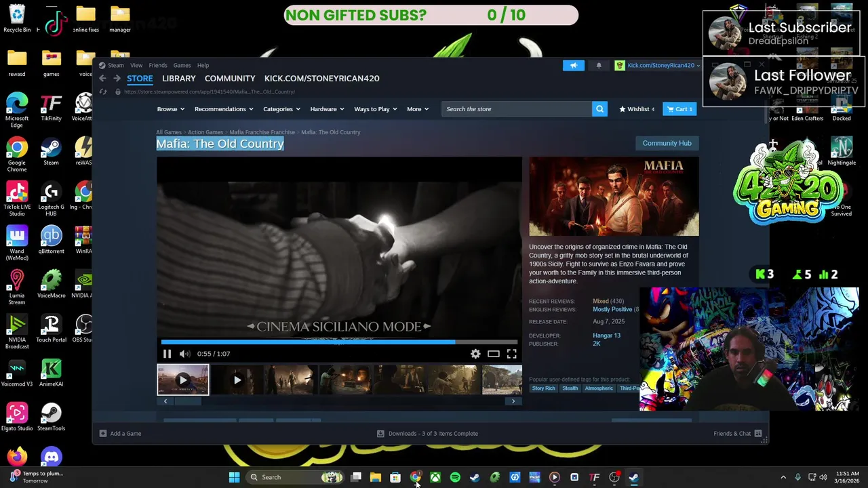Screen dimensions: 868x488
Task: Click the Search the store field
Action: tap(517, 109)
